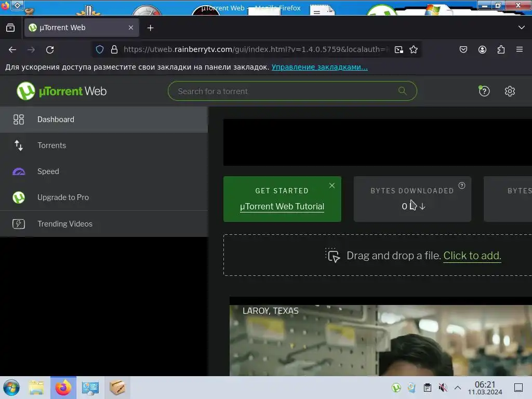Open the Управление закладками link
This screenshot has height=399, width=532.
pos(320,67)
